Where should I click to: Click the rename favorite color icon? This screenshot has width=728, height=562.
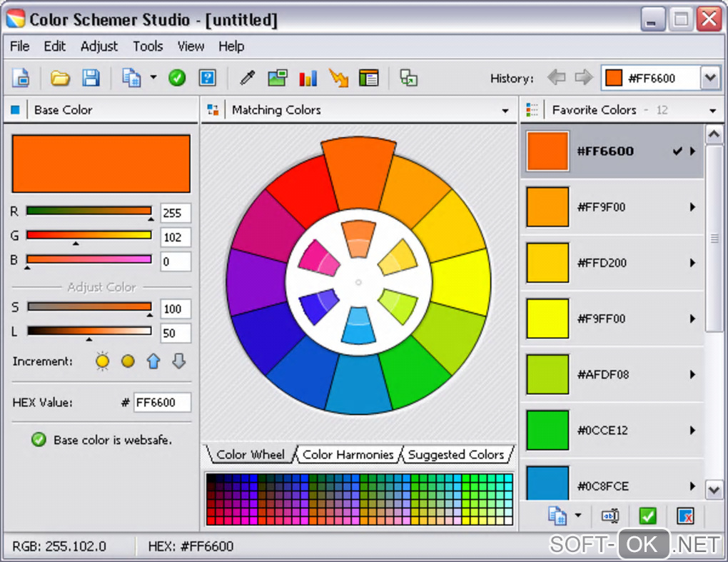610,516
